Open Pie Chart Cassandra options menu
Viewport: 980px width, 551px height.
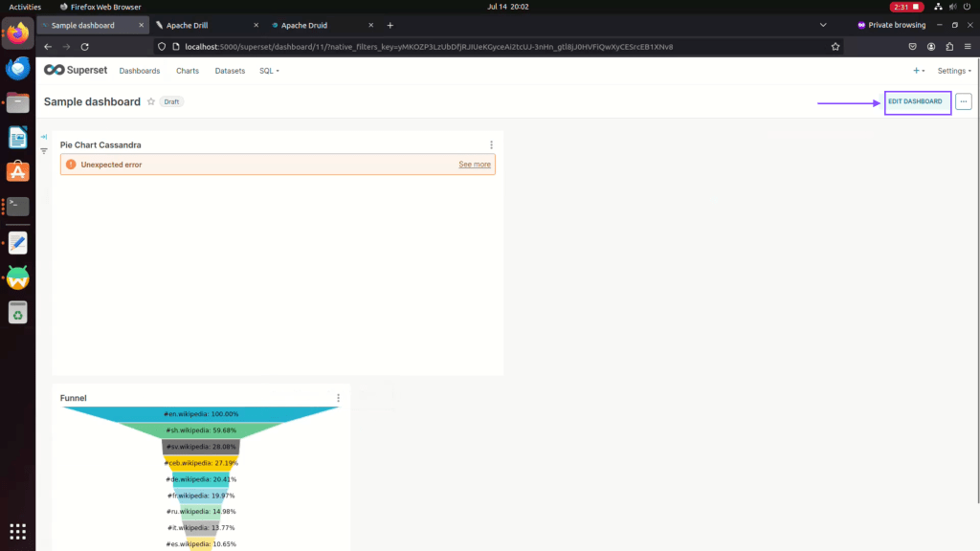[491, 145]
